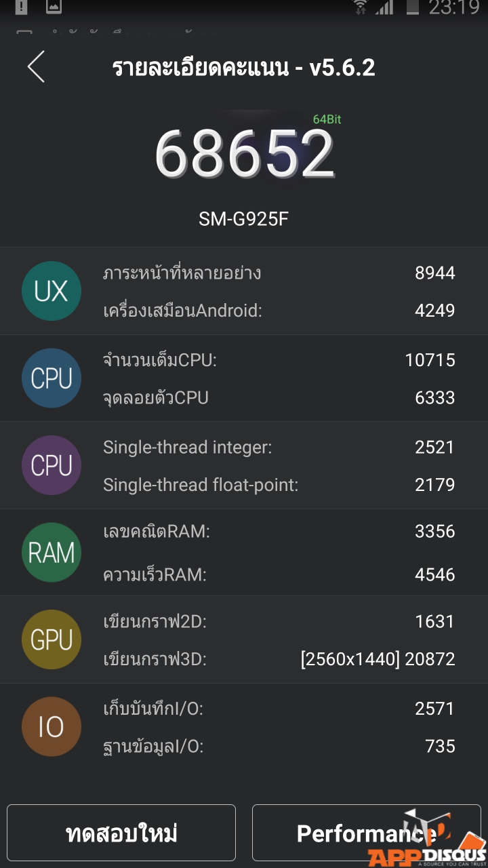Viewport: 488px width, 868px height.
Task: Tap the yellow GPU category icon
Action: (x=52, y=639)
